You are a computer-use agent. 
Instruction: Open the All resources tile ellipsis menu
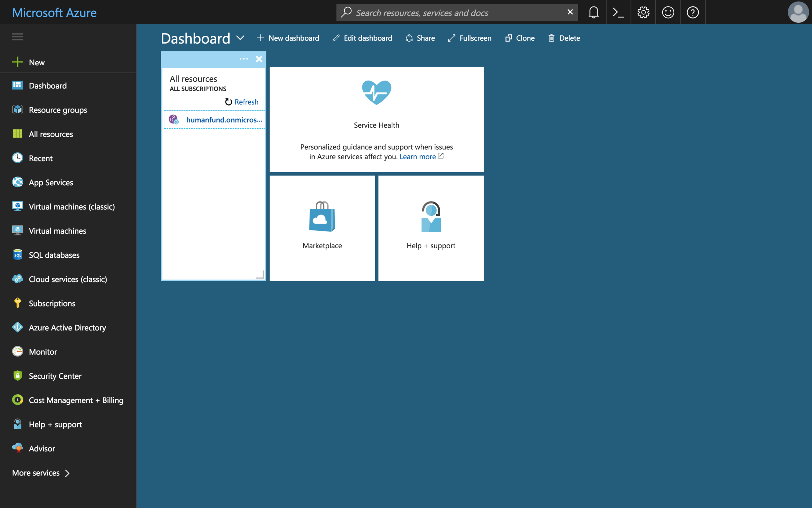click(244, 59)
